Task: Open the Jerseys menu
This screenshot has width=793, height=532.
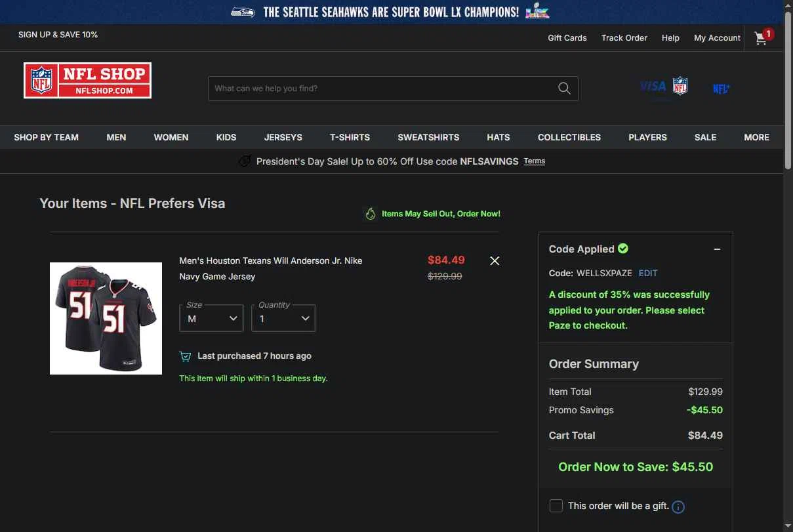Action: (x=283, y=137)
